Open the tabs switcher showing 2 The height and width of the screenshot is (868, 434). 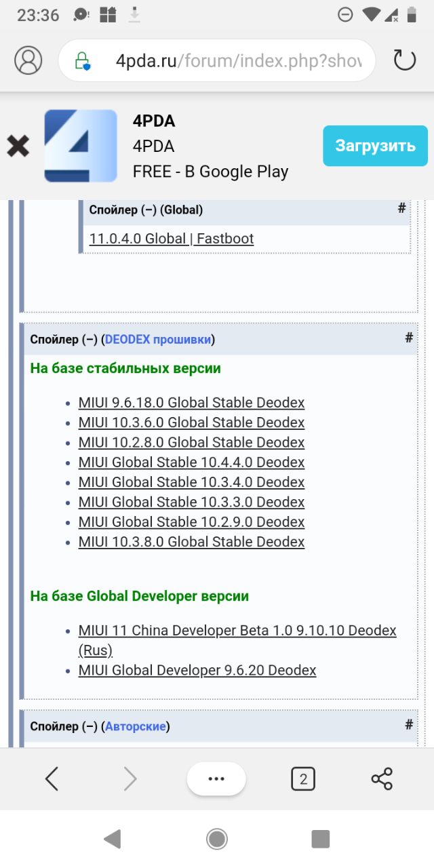coord(303,779)
